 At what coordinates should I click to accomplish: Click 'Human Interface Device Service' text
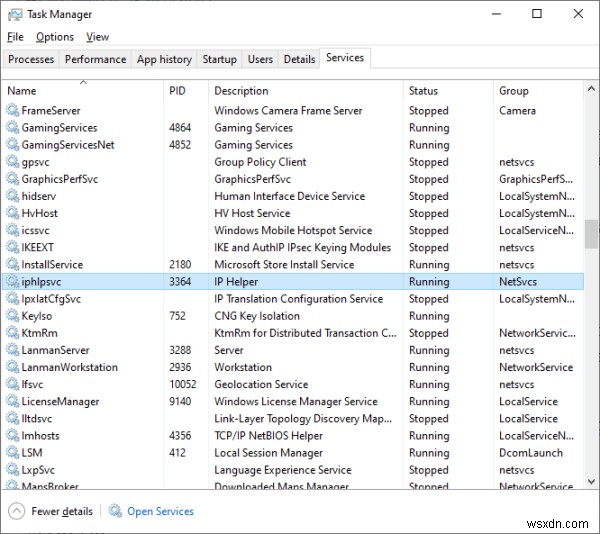(x=290, y=196)
